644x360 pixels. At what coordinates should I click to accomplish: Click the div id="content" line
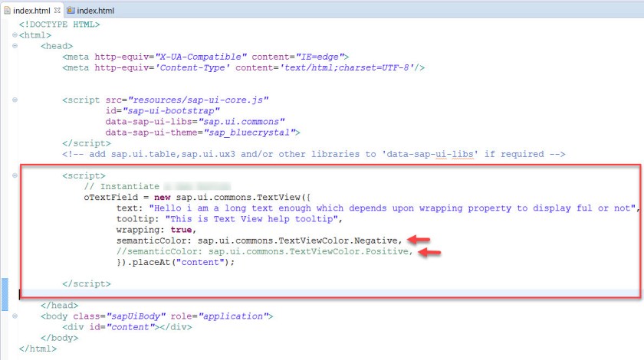[x=127, y=327]
